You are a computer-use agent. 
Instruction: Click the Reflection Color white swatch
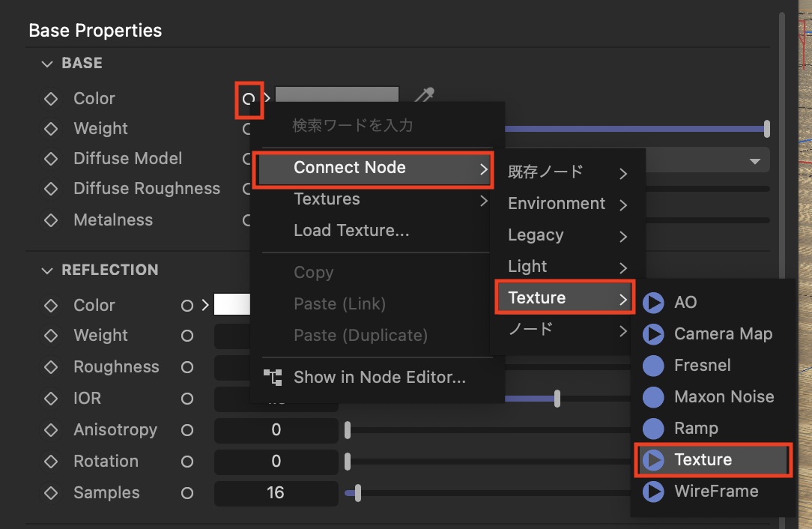tap(231, 305)
